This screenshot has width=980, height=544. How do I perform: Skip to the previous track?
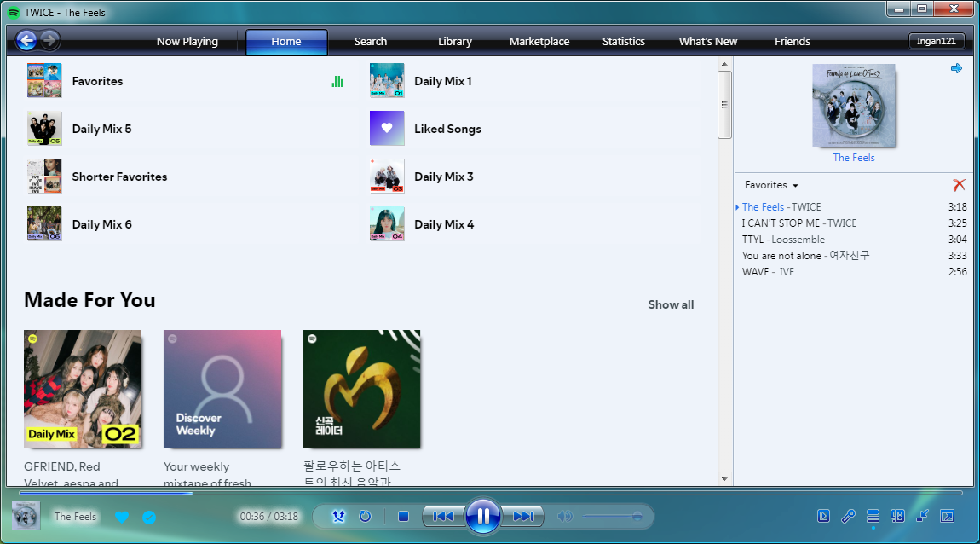click(x=444, y=517)
